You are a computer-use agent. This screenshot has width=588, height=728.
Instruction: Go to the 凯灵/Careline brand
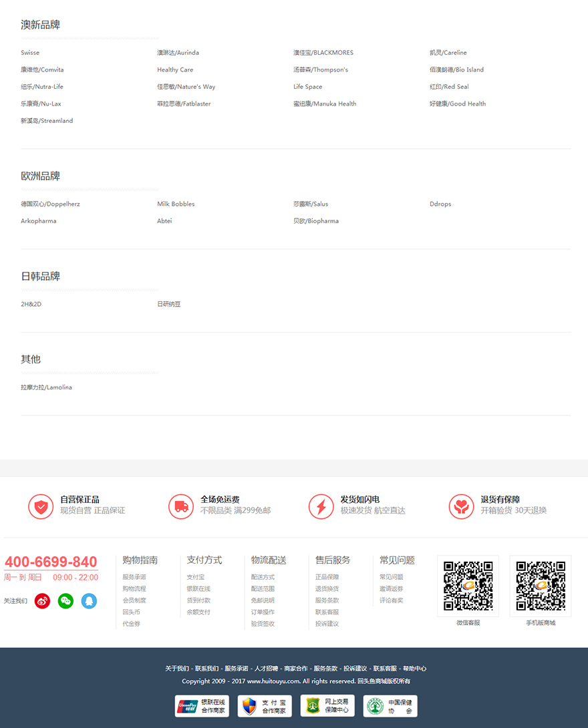click(448, 53)
